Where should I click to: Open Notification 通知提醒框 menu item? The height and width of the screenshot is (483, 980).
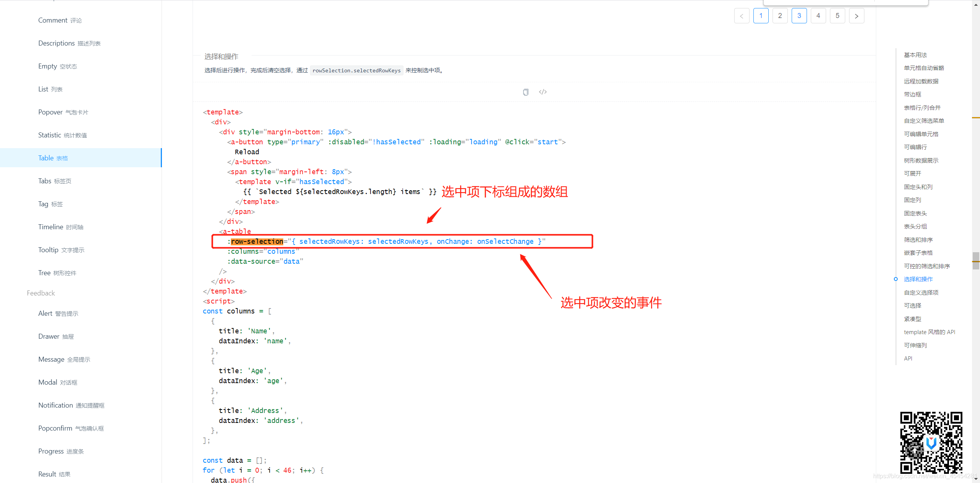pyautogui.click(x=71, y=405)
